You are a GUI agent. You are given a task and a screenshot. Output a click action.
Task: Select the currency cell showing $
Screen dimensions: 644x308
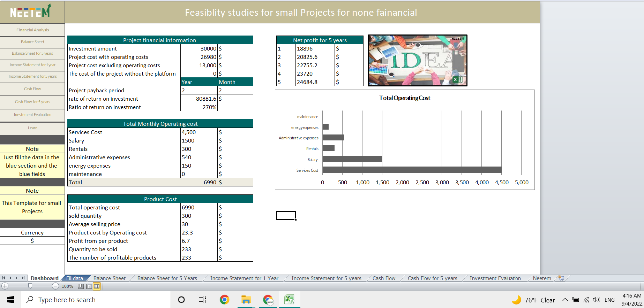point(32,241)
